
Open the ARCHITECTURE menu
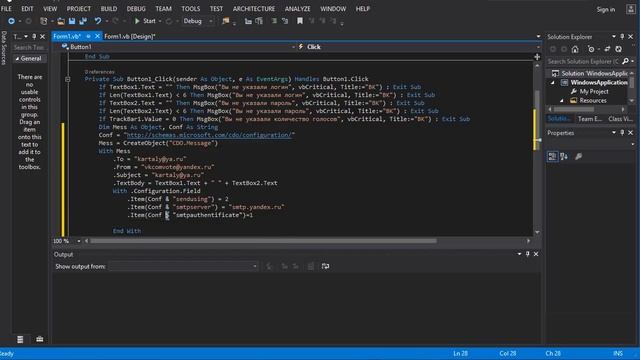pos(254,9)
